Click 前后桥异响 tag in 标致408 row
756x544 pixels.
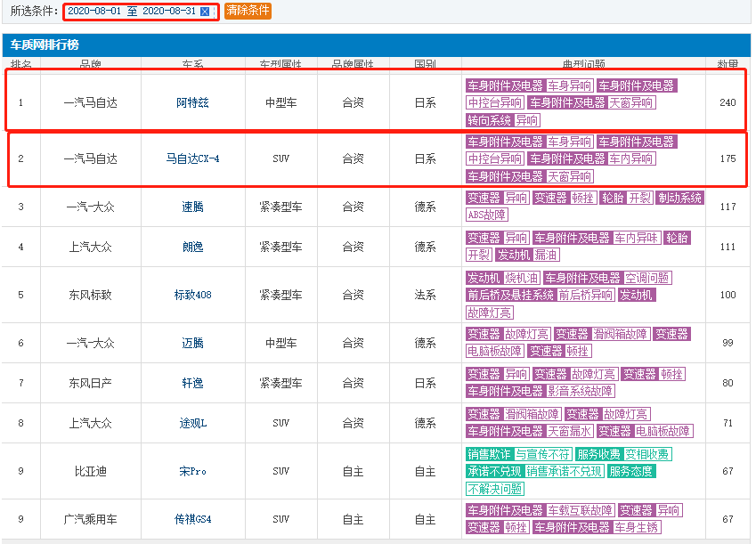[x=586, y=295]
